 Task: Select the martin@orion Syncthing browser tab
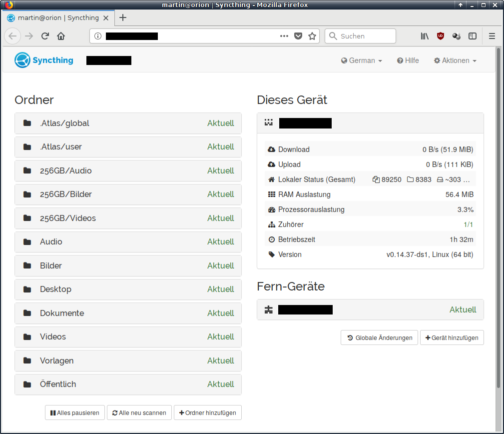(57, 18)
